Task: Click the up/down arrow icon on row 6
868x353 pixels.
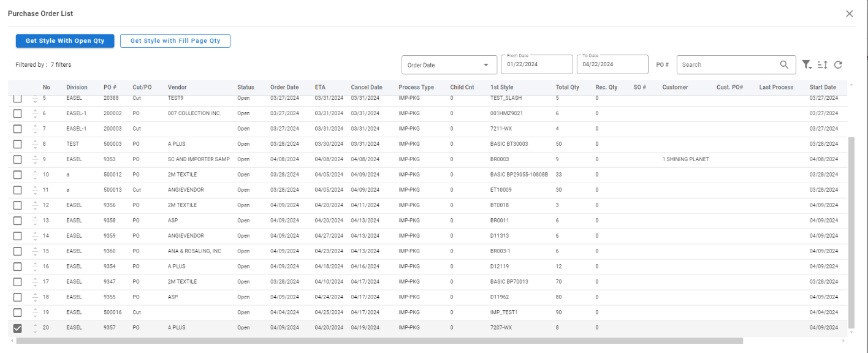Action: coord(35,113)
